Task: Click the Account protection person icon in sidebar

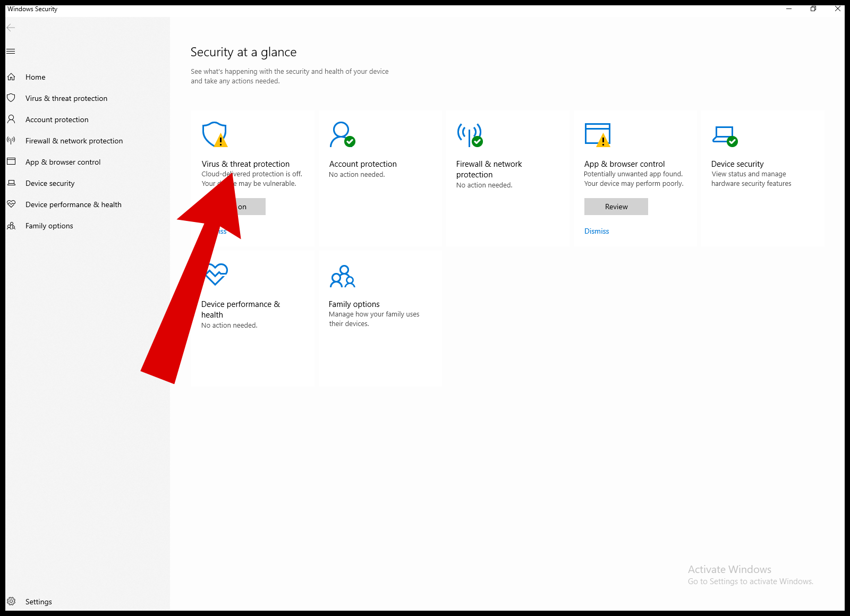Action: [x=11, y=119]
